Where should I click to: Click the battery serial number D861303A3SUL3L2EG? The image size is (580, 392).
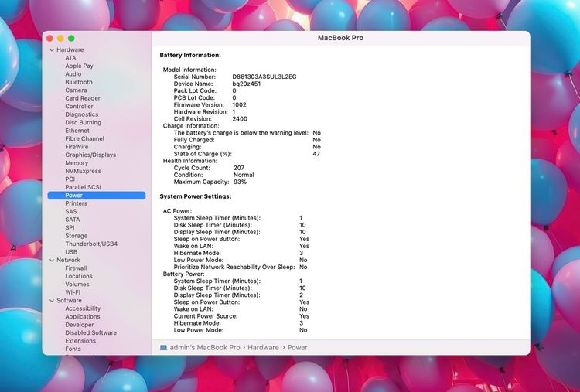[264, 77]
